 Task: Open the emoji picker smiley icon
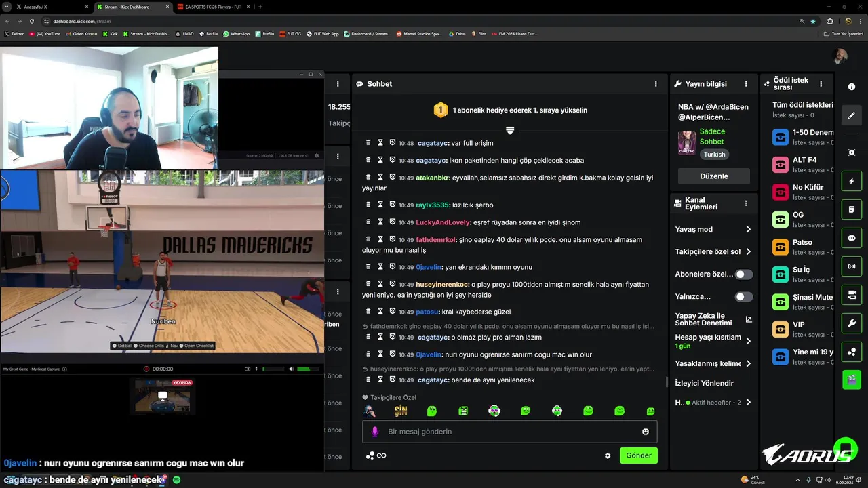(646, 432)
